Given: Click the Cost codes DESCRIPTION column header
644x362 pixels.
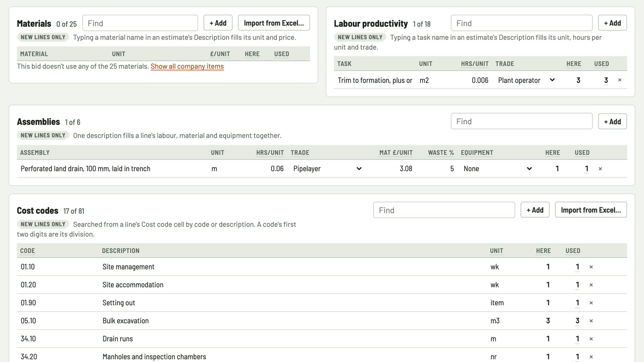Looking at the screenshot, I should coord(121,251).
